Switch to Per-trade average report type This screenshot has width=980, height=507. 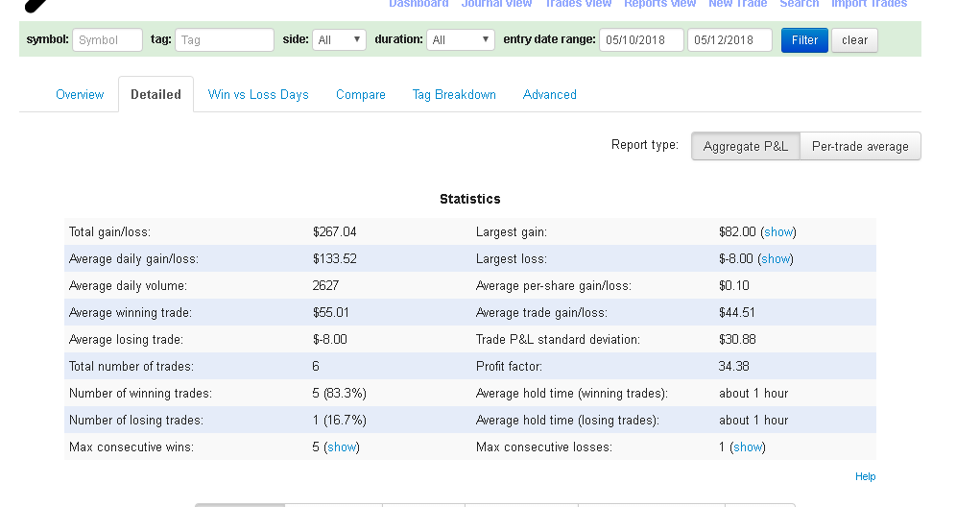click(860, 146)
